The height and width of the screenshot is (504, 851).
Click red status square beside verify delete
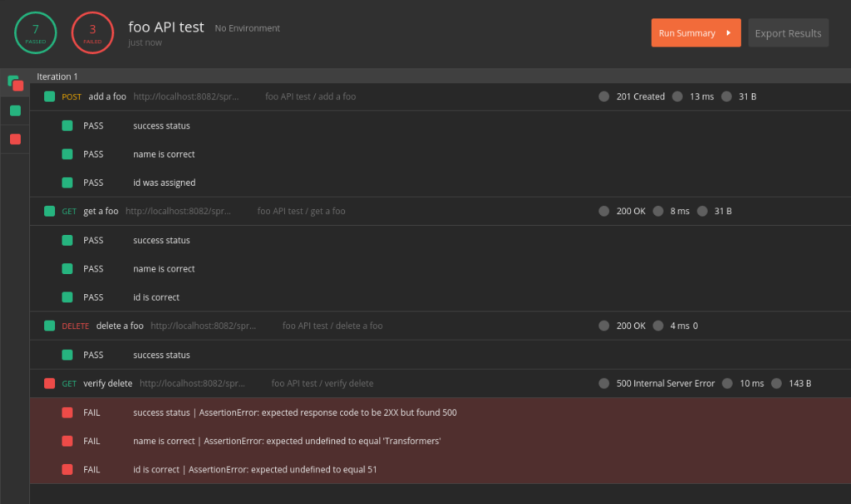tap(49, 383)
